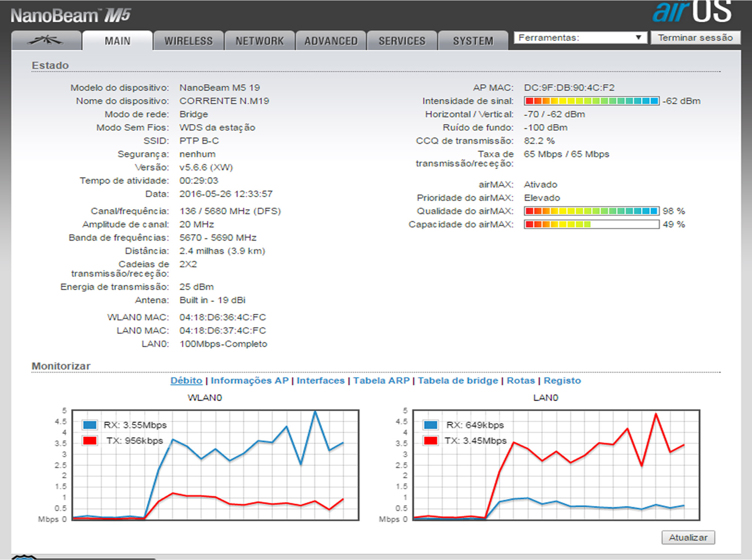Open the Ubiquiti logo tab
The height and width of the screenshot is (560, 752).
46,40
